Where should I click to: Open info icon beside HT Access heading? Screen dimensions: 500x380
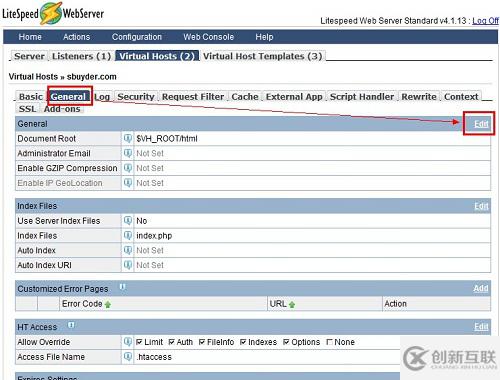coord(71,325)
